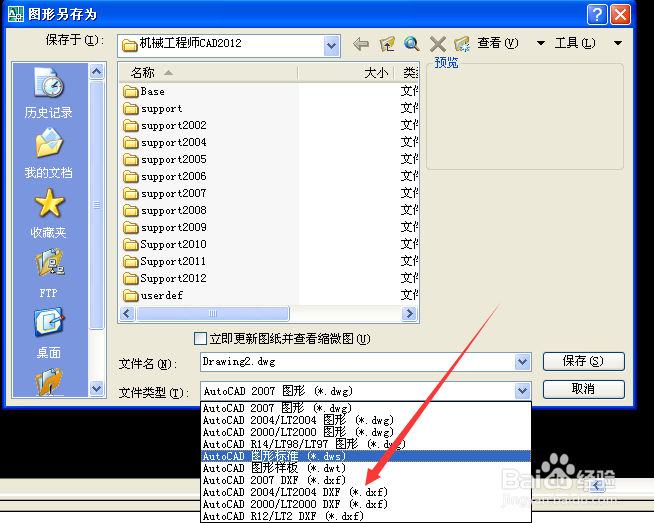This screenshot has height=523, width=654.
Task: Open the 工具 tools dropdown arrow
Action: tap(618, 43)
